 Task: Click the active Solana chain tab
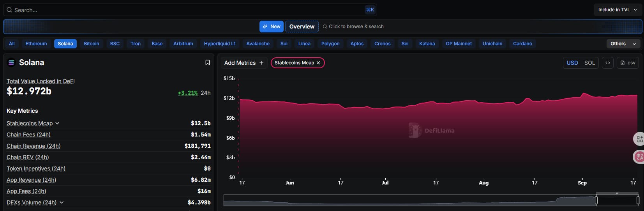click(x=65, y=44)
